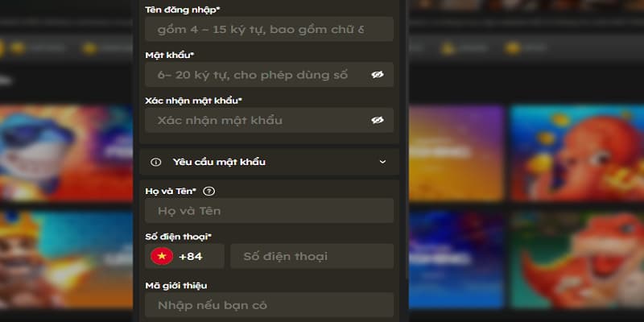Open the +84 country code selector
The height and width of the screenshot is (322, 644).
coord(184,256)
